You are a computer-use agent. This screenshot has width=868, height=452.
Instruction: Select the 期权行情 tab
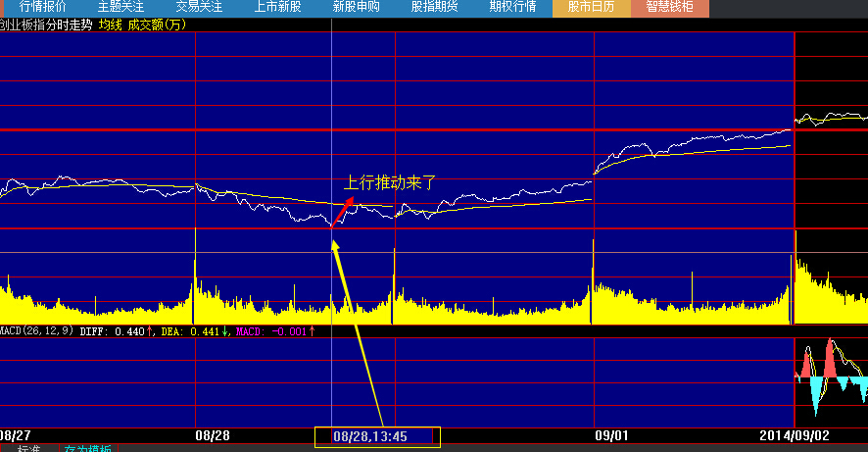pyautogui.click(x=512, y=8)
